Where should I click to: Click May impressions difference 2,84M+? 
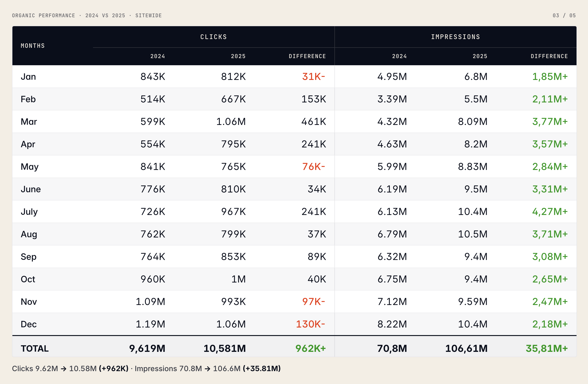click(550, 167)
